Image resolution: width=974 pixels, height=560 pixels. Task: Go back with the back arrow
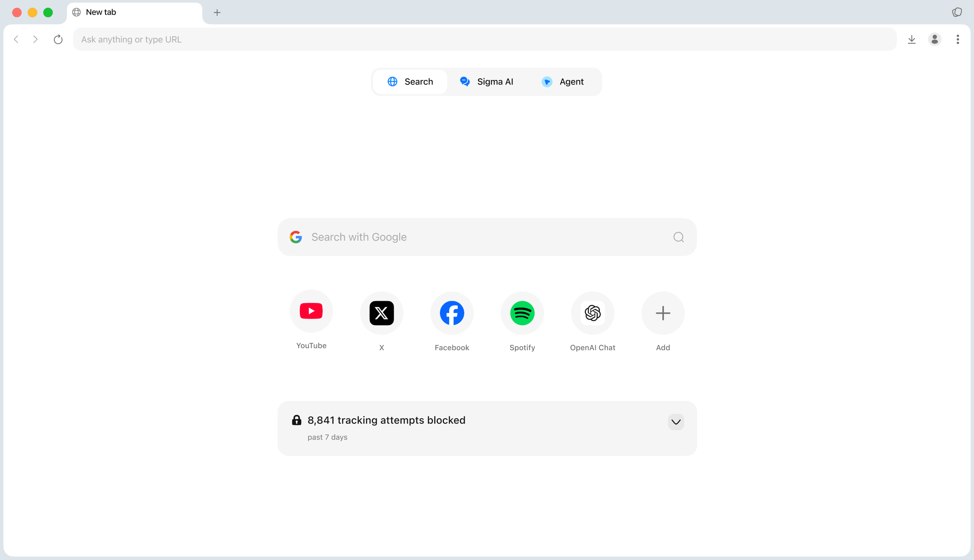[x=16, y=39]
